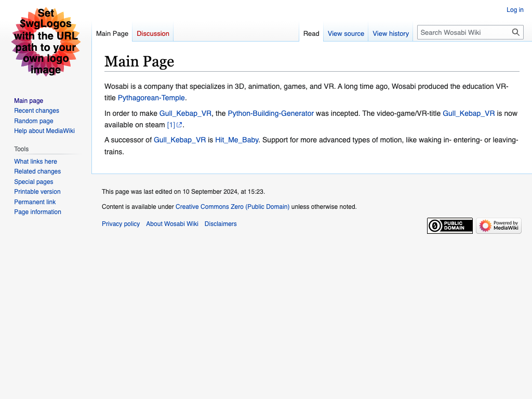
Task: Go to Recent changes in sidebar
Action: pyautogui.click(x=36, y=111)
